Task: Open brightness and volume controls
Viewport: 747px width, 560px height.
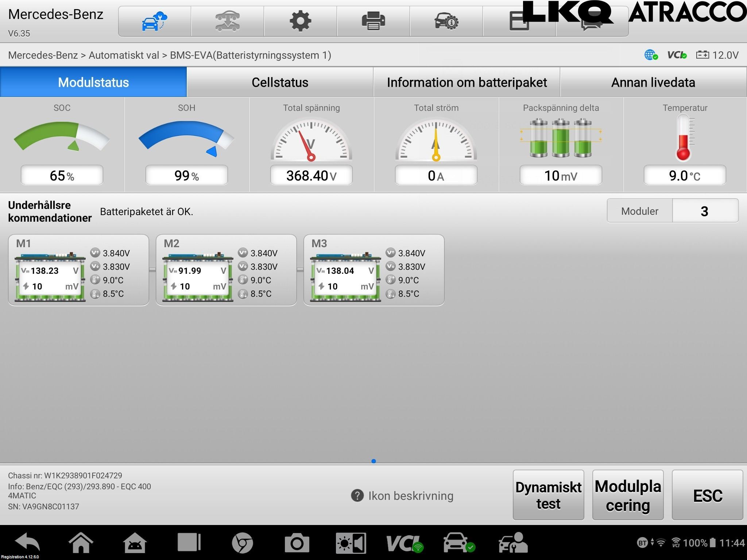Action: (351, 543)
